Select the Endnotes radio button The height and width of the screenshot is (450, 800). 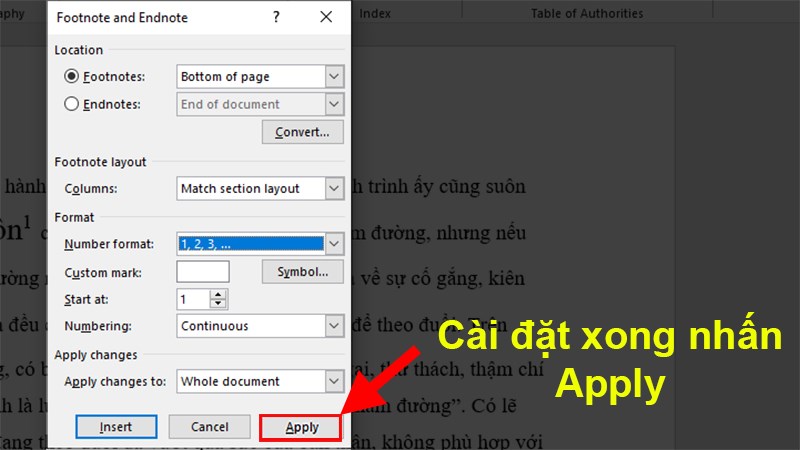[71, 104]
